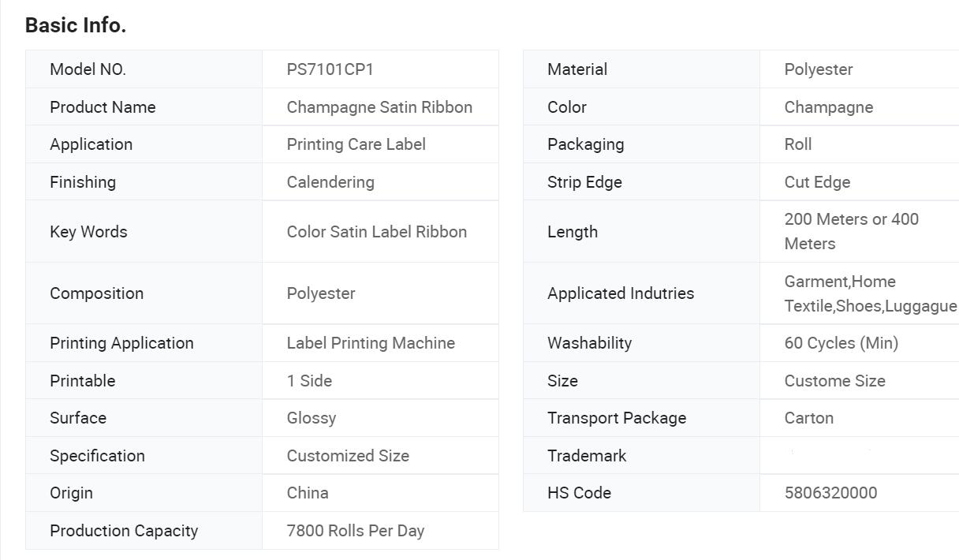The width and height of the screenshot is (959, 560).
Task: Select the PS7101CP1 model number value
Action: pyautogui.click(x=330, y=69)
